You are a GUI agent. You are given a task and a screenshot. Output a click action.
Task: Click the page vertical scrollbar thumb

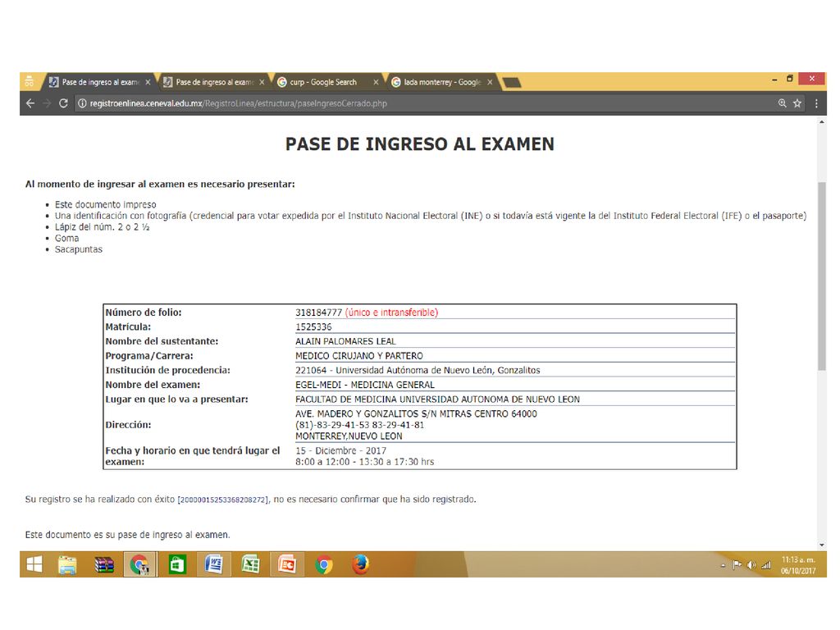(822, 276)
